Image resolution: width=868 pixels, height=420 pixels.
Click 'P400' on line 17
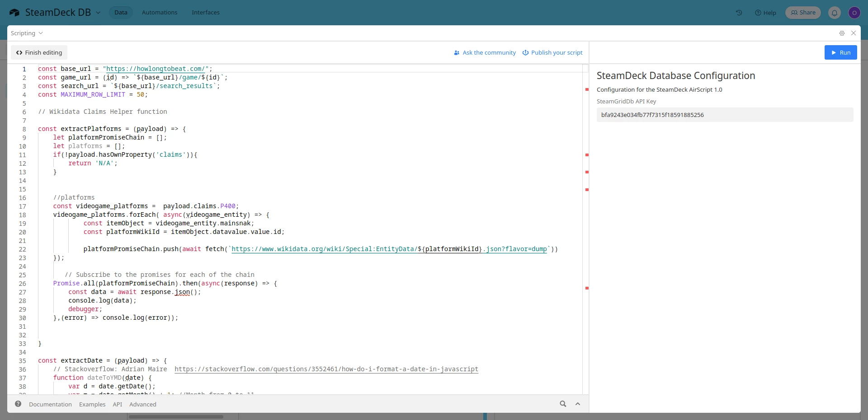[x=228, y=206]
